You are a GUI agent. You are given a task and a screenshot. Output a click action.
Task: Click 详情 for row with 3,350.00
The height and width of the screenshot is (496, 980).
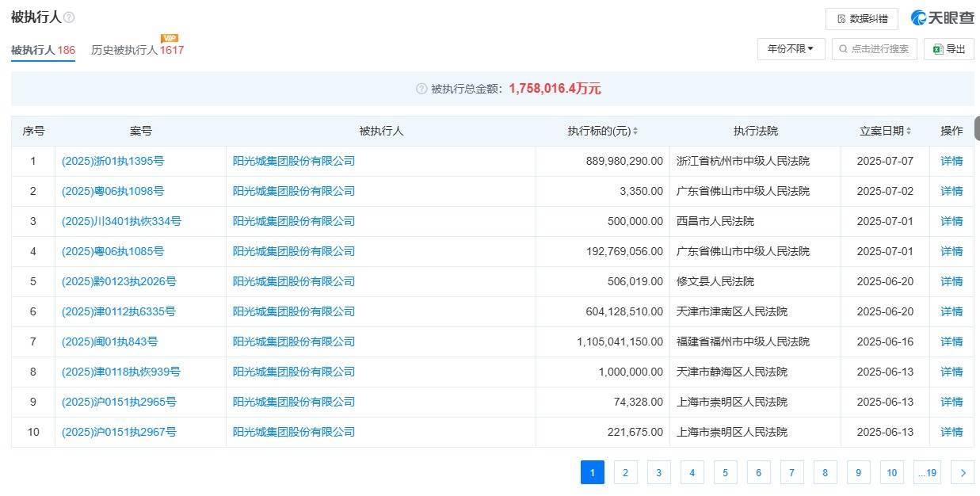[x=951, y=191]
